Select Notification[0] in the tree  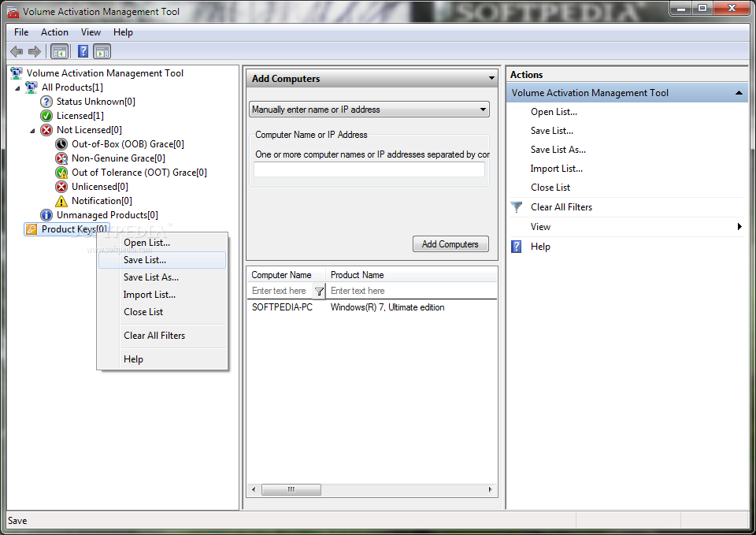[102, 201]
